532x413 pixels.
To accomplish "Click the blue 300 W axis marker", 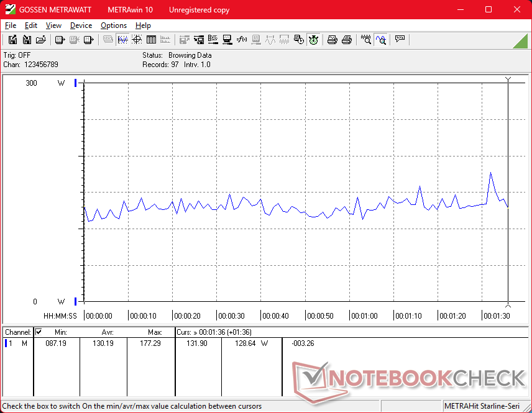I will coord(76,83).
